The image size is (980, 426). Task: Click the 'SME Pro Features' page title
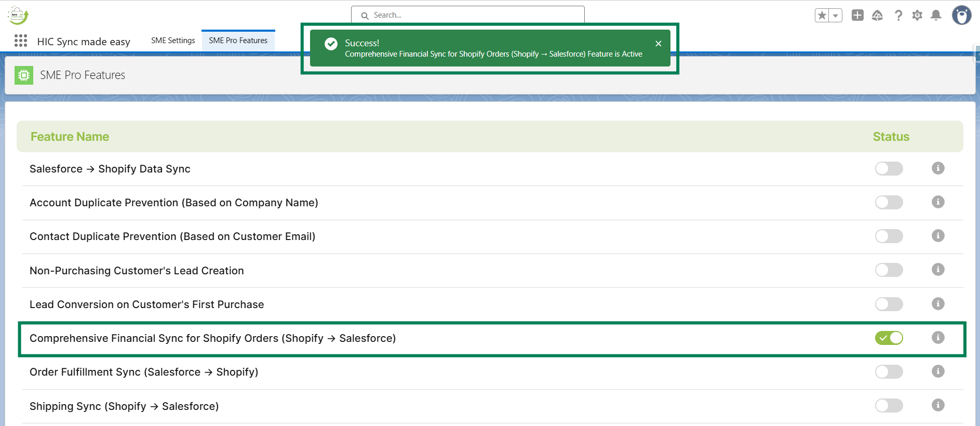point(83,75)
